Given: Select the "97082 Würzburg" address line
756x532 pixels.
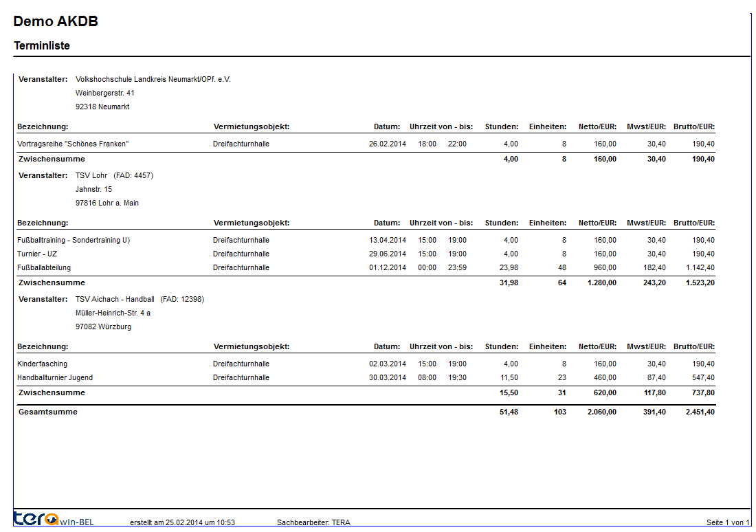Looking at the screenshot, I should click(x=103, y=326).
